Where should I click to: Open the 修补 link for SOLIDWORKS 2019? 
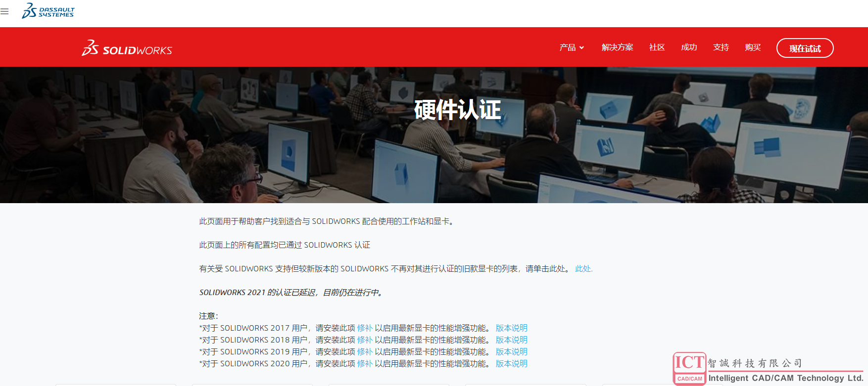click(x=365, y=352)
